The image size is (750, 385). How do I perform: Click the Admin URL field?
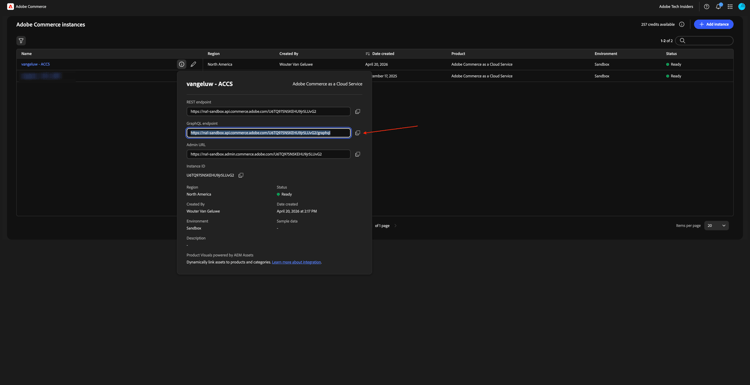tap(268, 154)
